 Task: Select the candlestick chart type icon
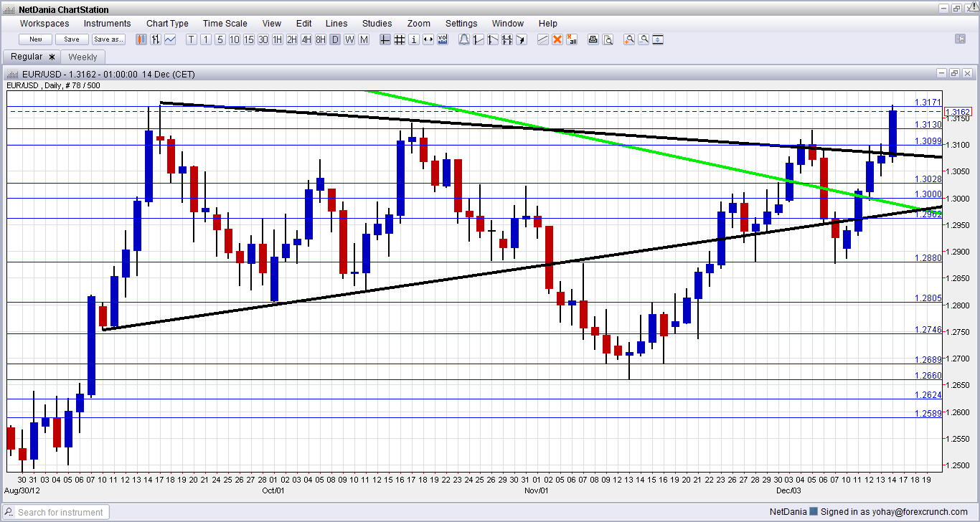click(x=141, y=39)
